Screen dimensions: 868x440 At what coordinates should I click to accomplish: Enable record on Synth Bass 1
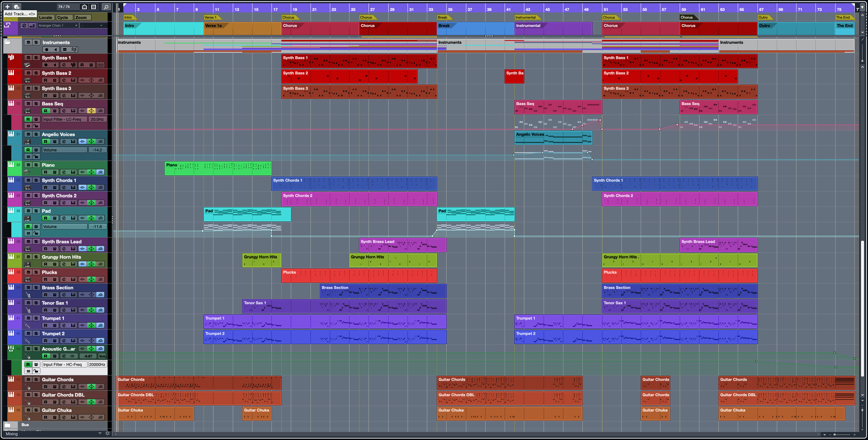[x=46, y=65]
